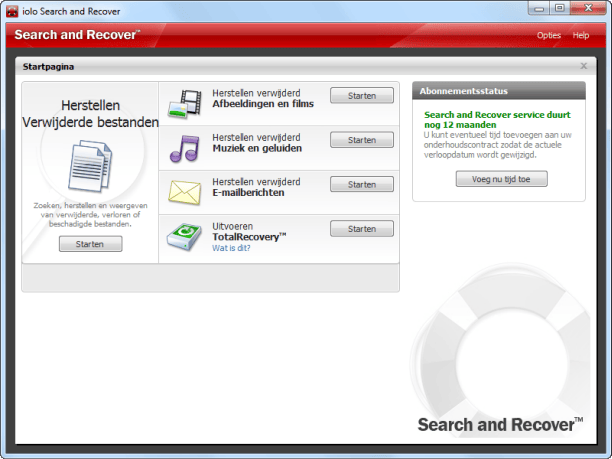The image size is (612, 459).
Task: Close the Startpagina panel with X
Action: [584, 66]
